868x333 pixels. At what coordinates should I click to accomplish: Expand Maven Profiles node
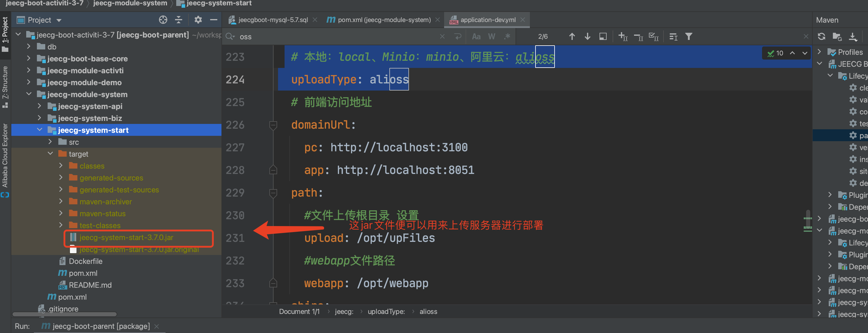pyautogui.click(x=819, y=52)
